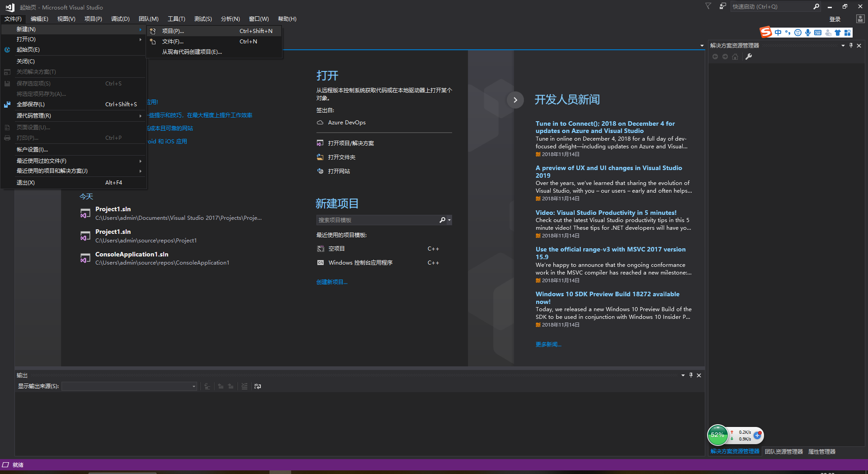
Task: Expand 最近使用的项目和解决方案(J) submenu
Action: [74, 171]
